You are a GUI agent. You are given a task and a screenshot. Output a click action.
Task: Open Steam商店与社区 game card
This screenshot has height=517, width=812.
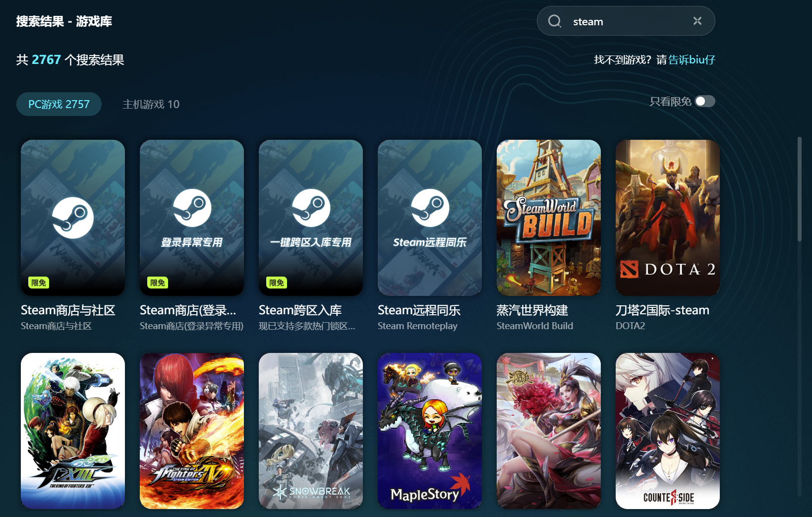click(73, 217)
